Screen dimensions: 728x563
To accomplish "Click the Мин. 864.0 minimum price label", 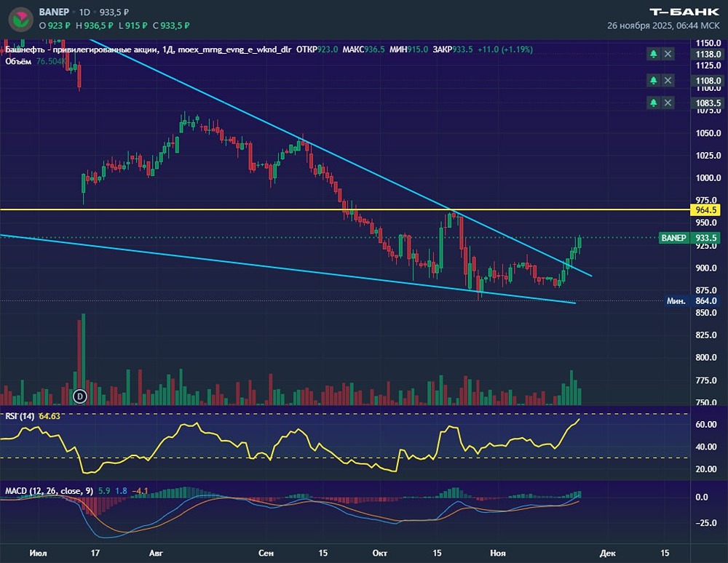I will pos(692,300).
